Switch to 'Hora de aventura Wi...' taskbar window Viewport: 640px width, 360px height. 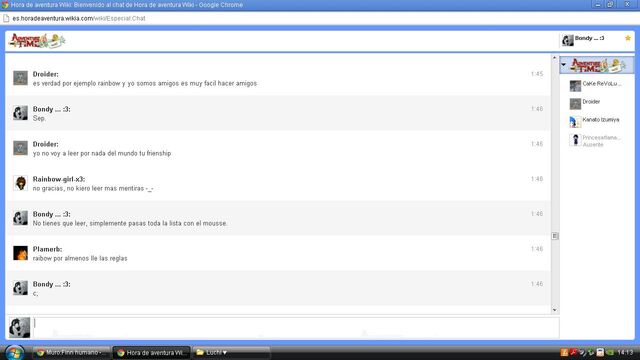coord(151,353)
